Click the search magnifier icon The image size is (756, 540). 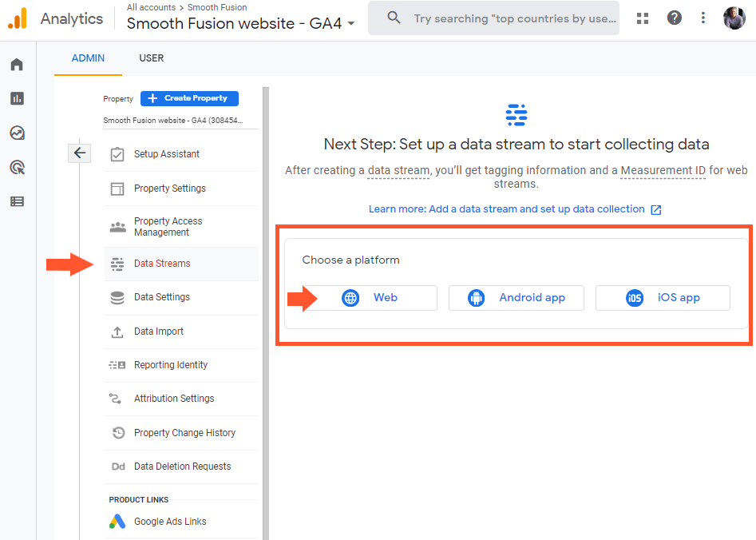pyautogui.click(x=394, y=18)
